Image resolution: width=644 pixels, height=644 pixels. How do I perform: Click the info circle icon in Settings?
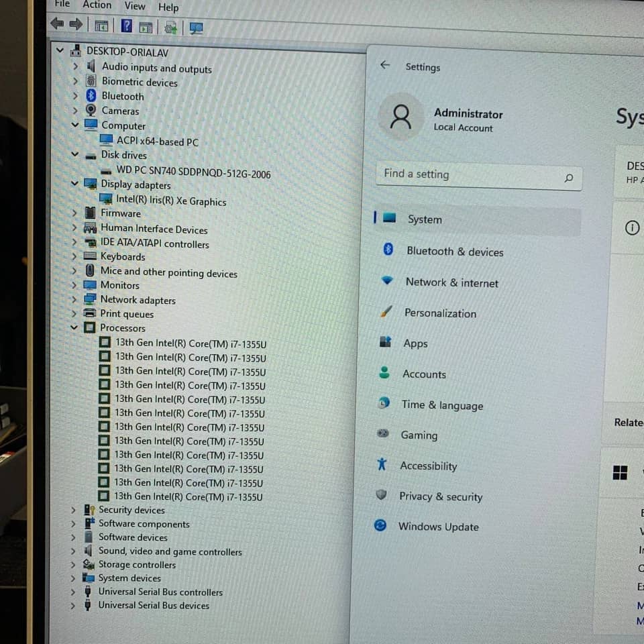(x=632, y=227)
